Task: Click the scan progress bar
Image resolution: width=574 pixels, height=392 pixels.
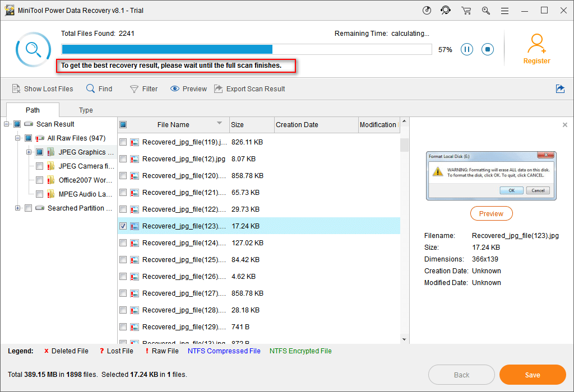Action: [247, 49]
